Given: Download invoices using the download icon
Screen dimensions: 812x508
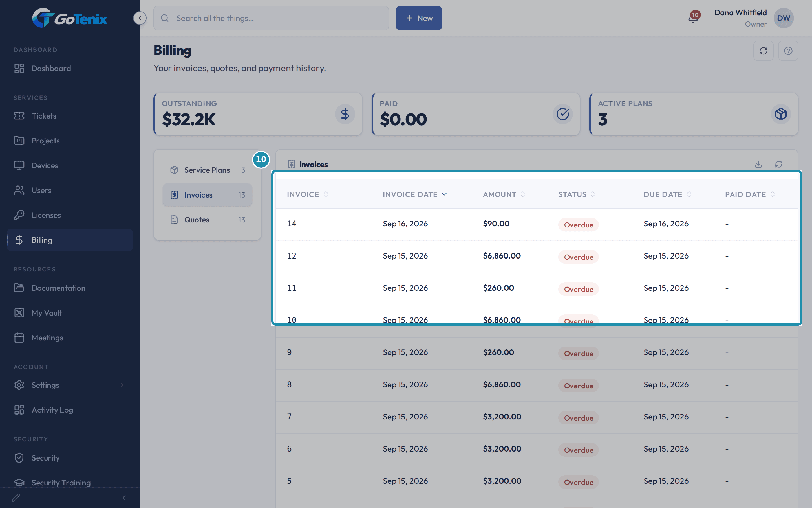Looking at the screenshot, I should pyautogui.click(x=758, y=164).
